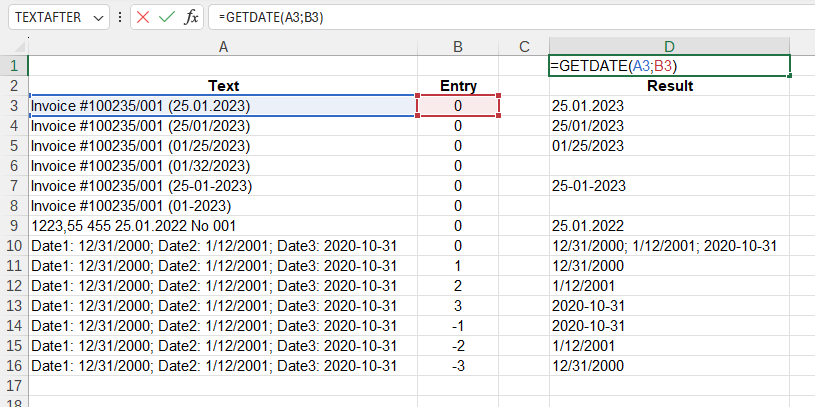Select Entry value 2 in row 12
Viewport: 815px width, 407px height.
pos(458,286)
